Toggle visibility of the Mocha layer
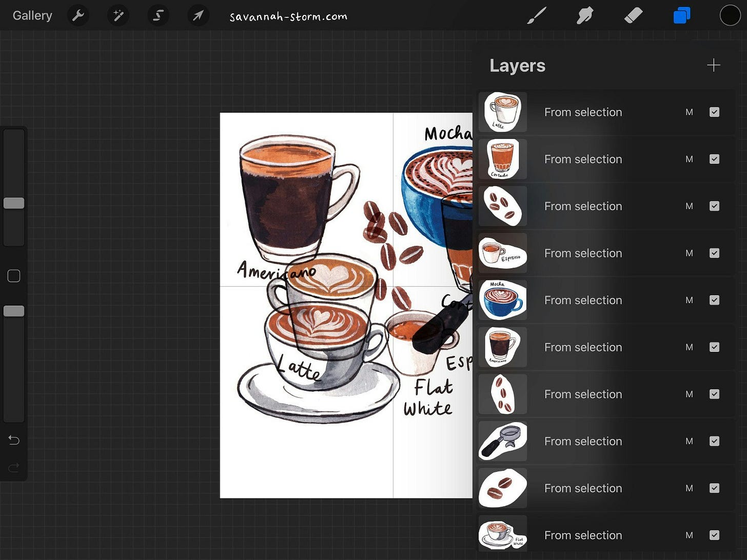The image size is (747, 560). [x=714, y=300]
